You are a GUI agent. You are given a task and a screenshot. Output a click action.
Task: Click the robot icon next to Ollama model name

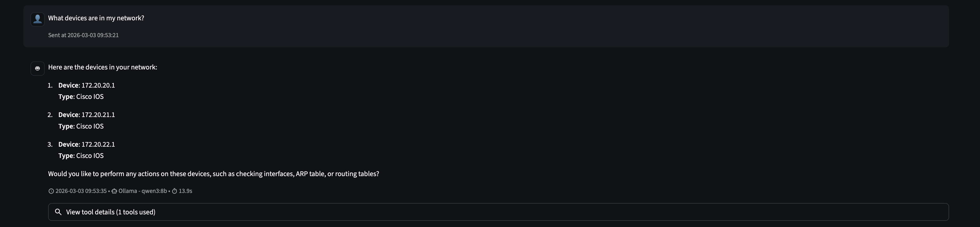(x=114, y=191)
